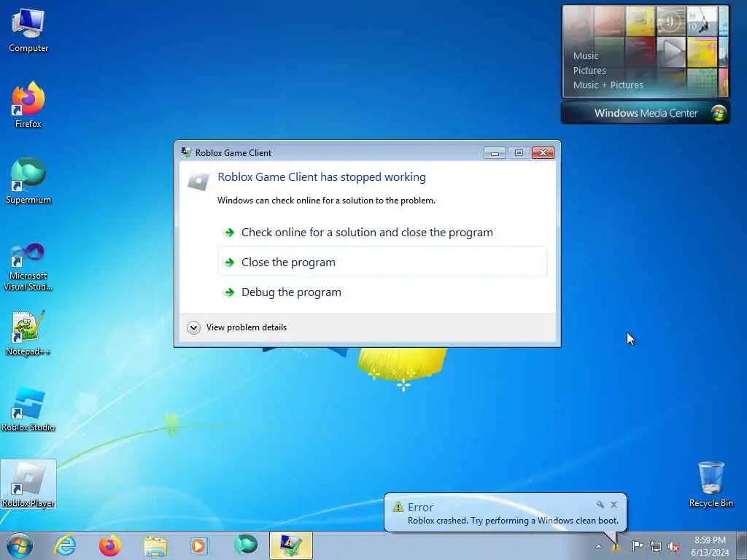
Task: Choose Debug the program option
Action: click(382, 292)
